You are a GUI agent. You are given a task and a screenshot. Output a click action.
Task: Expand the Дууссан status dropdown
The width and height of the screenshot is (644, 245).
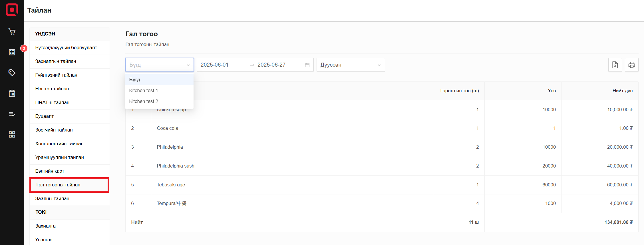coord(350,65)
